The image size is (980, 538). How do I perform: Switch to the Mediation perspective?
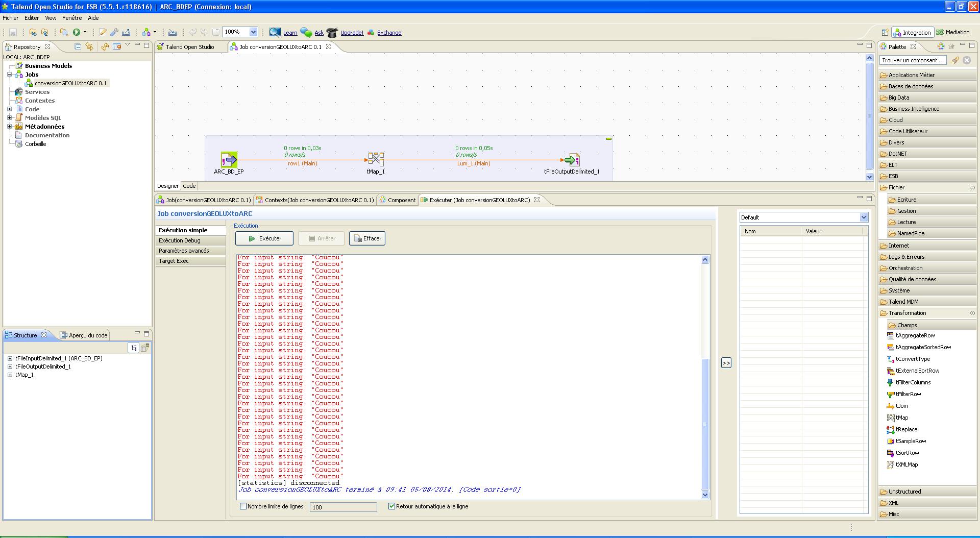[952, 32]
